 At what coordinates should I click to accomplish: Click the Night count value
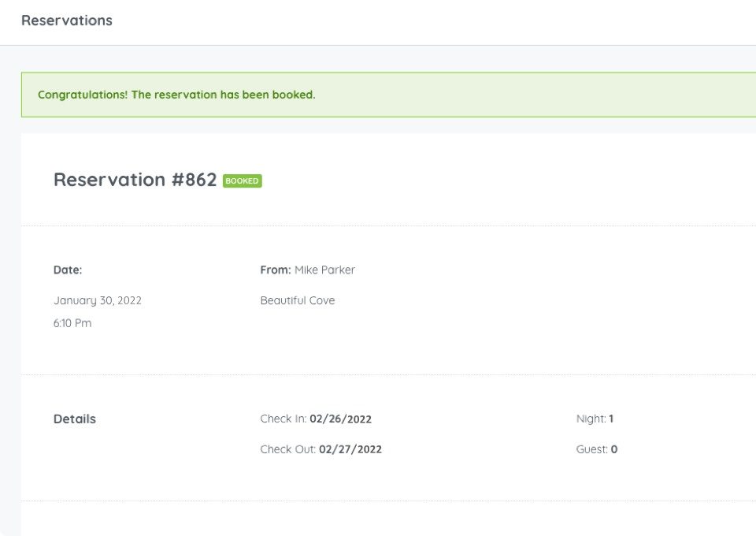pyautogui.click(x=611, y=419)
